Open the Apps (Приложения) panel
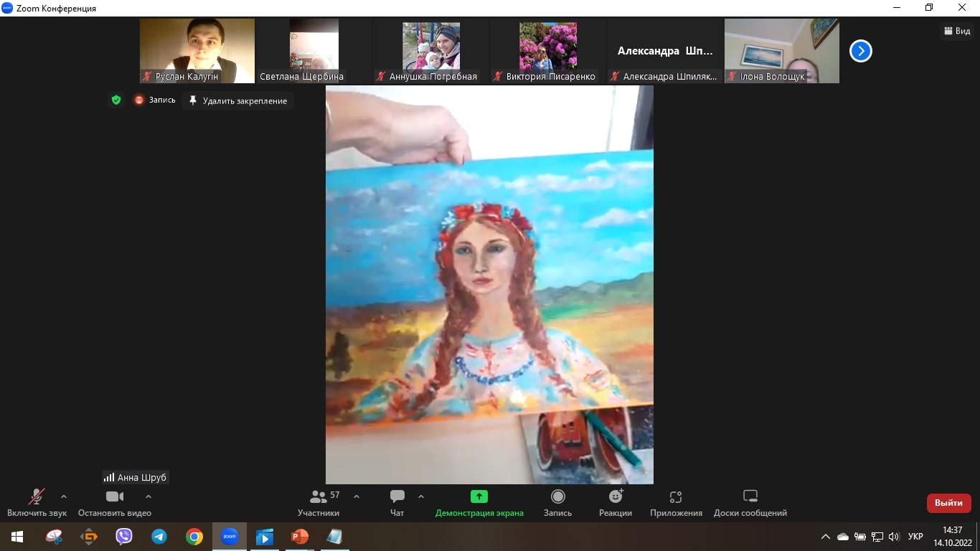980x551 pixels. 675,502
